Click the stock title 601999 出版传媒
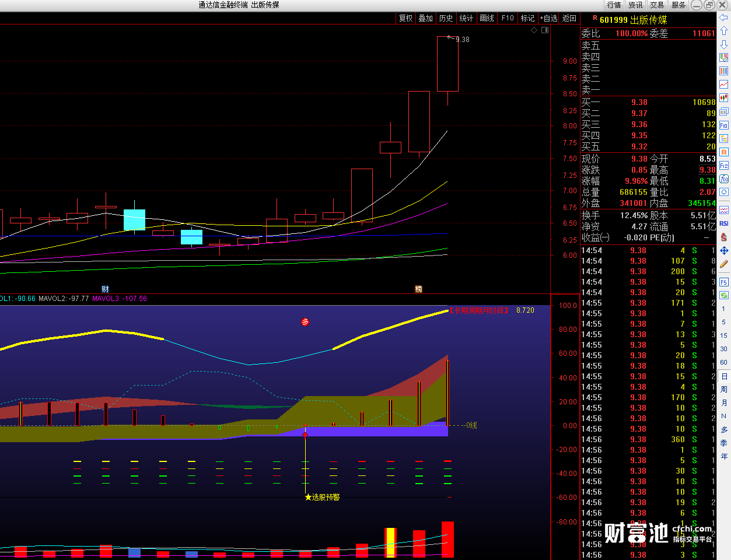 click(x=633, y=20)
